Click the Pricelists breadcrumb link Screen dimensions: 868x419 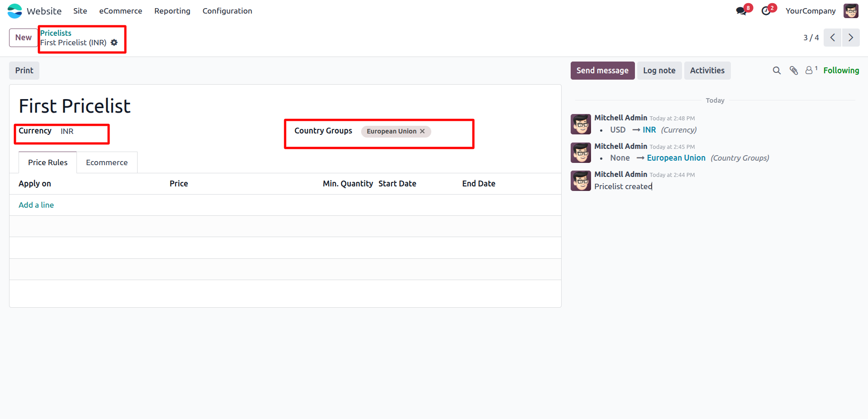pos(56,33)
